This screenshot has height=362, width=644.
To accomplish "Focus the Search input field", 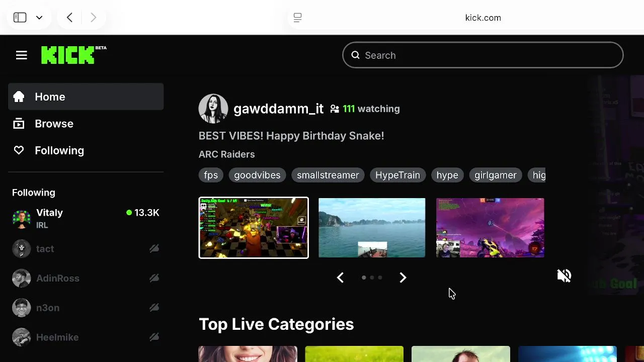I will pyautogui.click(x=483, y=55).
